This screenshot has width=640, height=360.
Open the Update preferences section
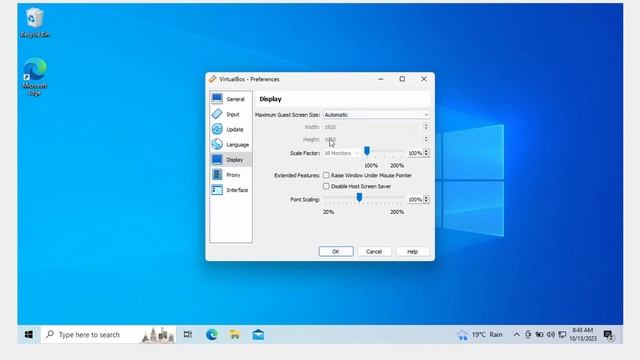[231, 129]
